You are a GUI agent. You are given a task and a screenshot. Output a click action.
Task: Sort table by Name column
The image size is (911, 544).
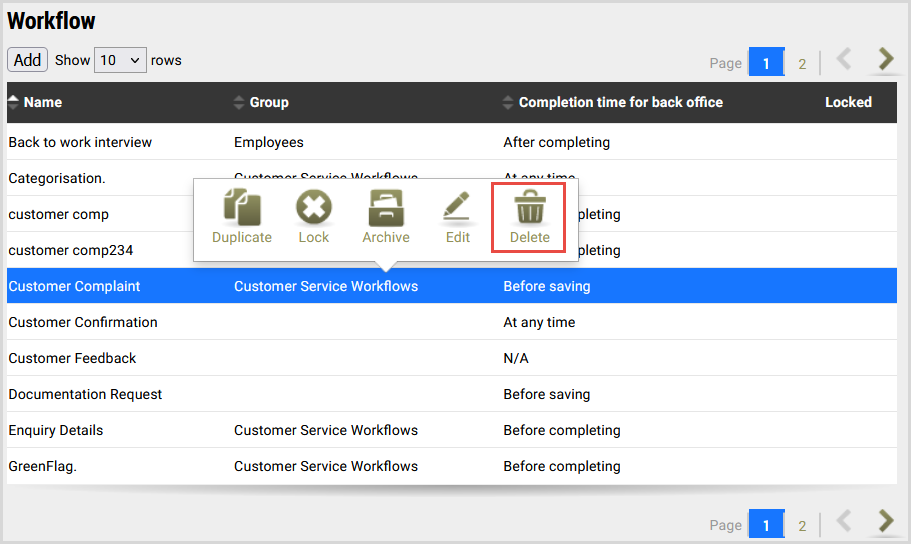(x=43, y=102)
